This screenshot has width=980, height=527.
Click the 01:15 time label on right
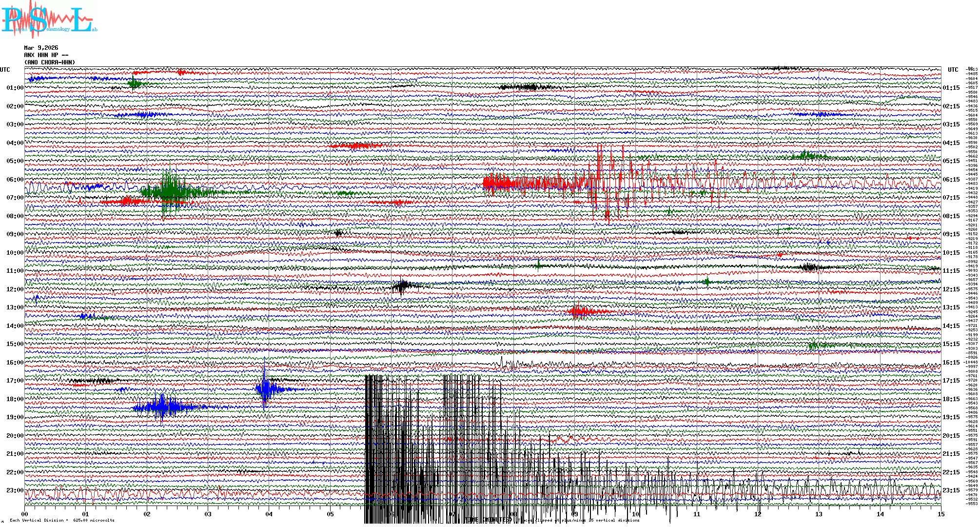[x=951, y=88]
